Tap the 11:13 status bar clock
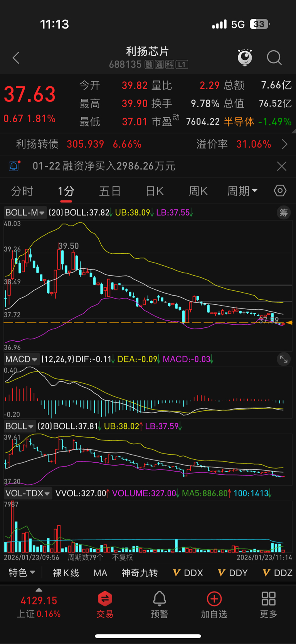Image resolution: width=296 pixels, height=644 pixels. (x=54, y=24)
